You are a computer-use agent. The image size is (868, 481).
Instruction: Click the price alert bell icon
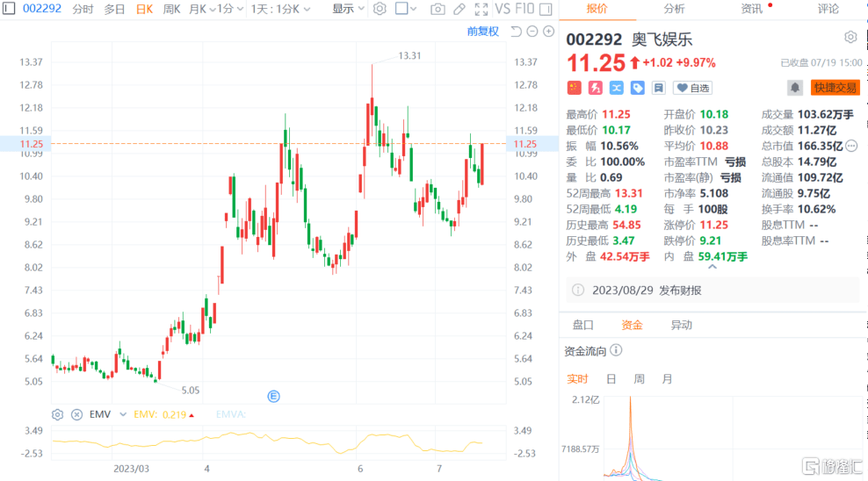click(x=795, y=88)
